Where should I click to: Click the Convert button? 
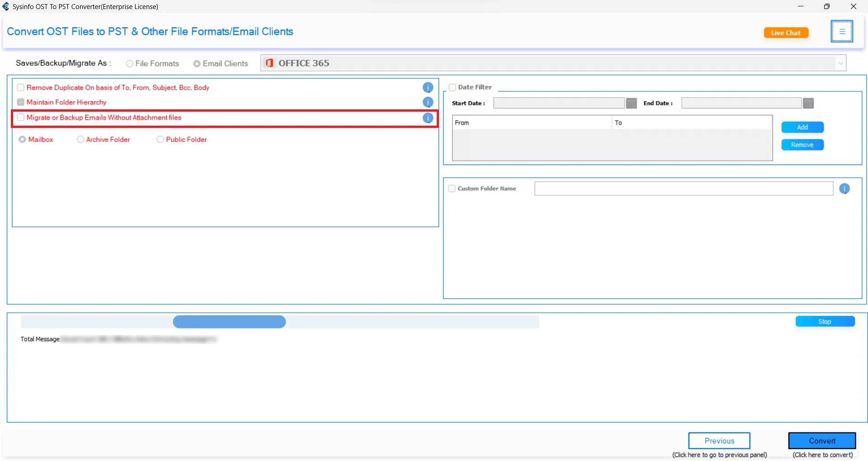coord(821,441)
